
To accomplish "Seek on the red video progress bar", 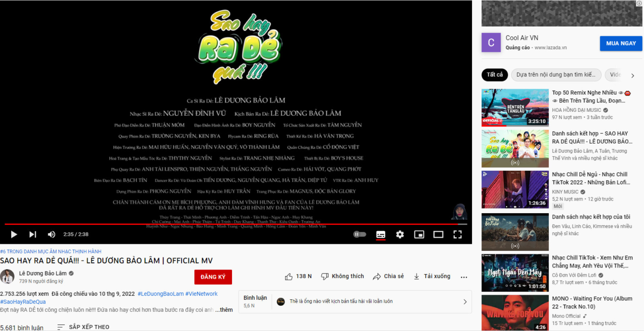I will click(235, 224).
